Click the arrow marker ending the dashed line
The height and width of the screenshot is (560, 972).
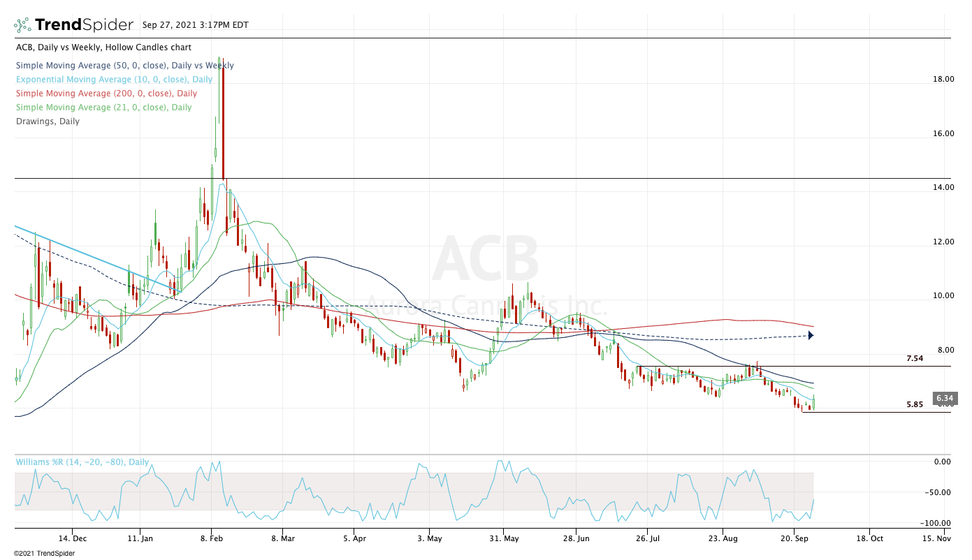(x=811, y=335)
